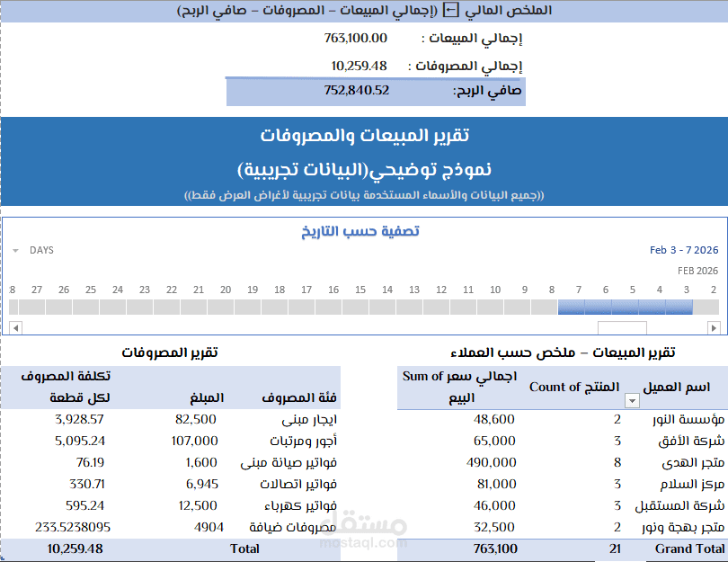The image size is (728, 562).
Task: Click the Feb 3 - 7 2026 range label
Action: 684,250
